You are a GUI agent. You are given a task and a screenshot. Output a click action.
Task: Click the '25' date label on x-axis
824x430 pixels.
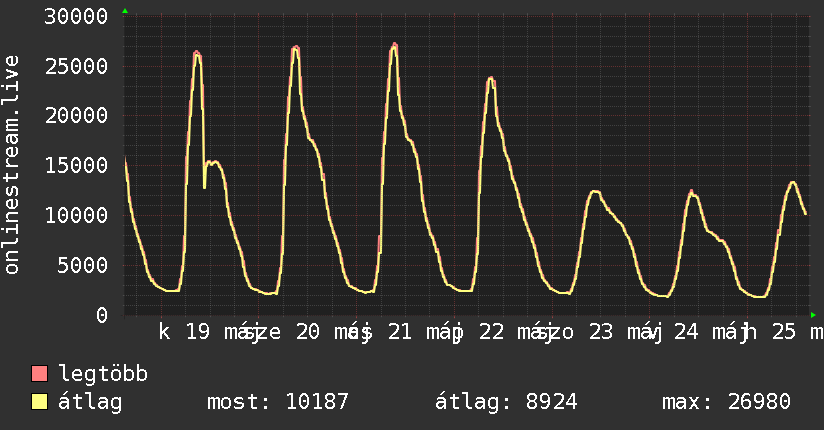click(784, 332)
